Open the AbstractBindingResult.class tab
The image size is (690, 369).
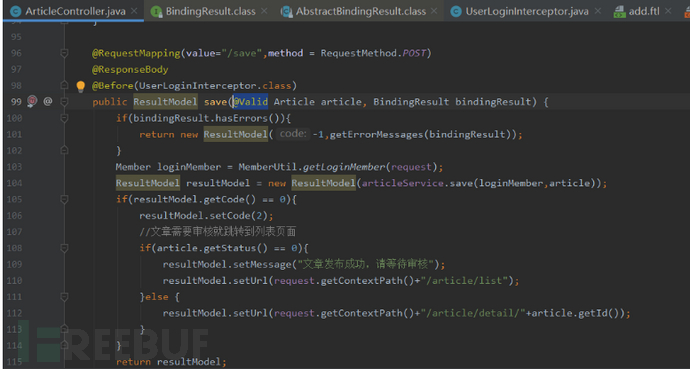(x=359, y=11)
